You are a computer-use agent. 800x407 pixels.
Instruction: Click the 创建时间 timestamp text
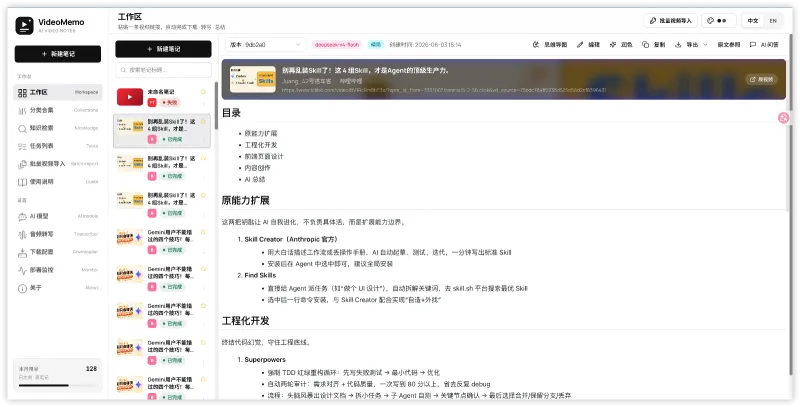pos(425,45)
